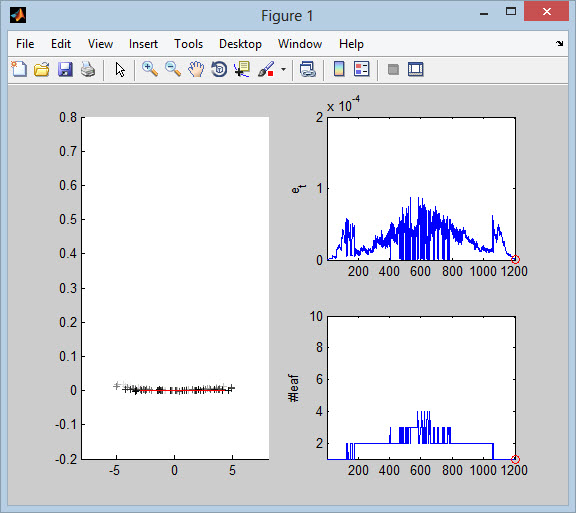The image size is (576, 513).
Task: Open file with the folder icon
Action: tap(42, 69)
